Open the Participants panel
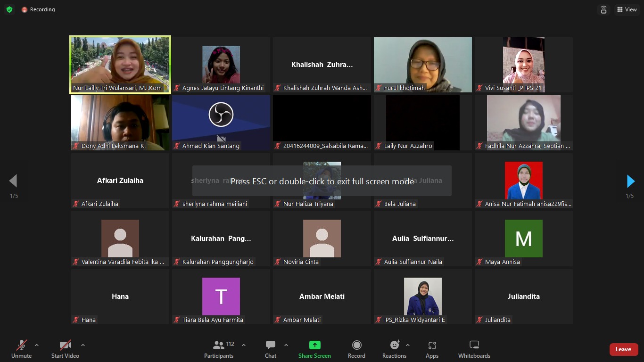Screen dimensions: 644x362 point(219,349)
